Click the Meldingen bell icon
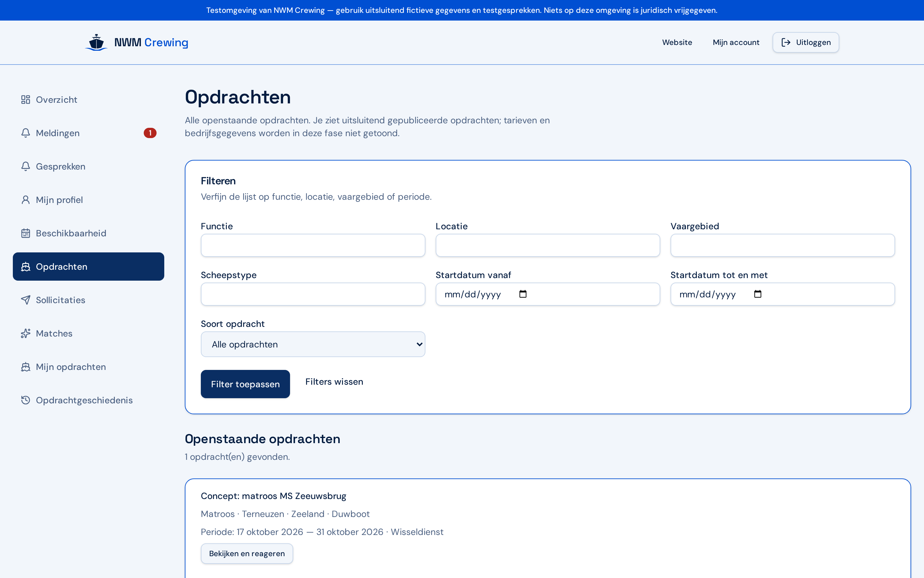This screenshot has width=924, height=578. [26, 133]
